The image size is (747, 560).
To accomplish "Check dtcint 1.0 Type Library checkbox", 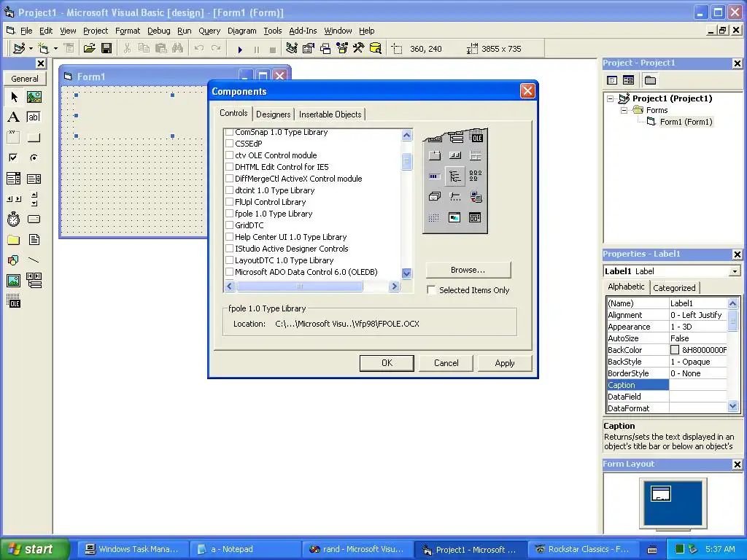I will [x=229, y=190].
